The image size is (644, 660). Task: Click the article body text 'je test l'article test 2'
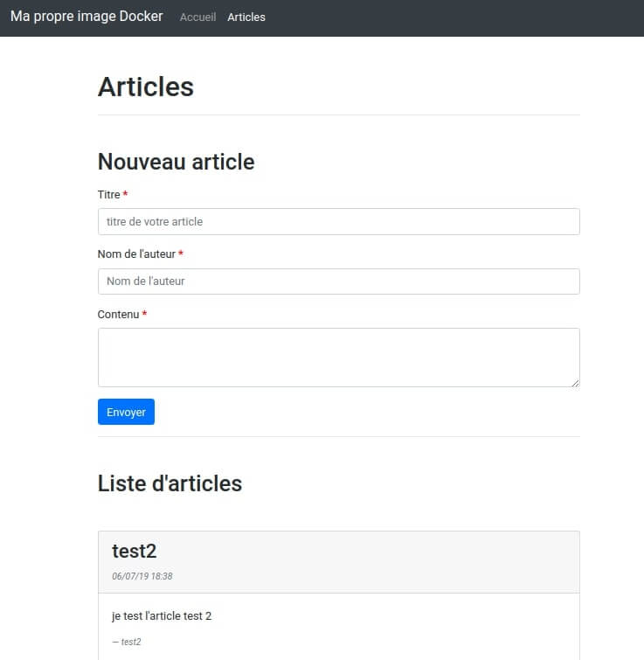(x=162, y=616)
